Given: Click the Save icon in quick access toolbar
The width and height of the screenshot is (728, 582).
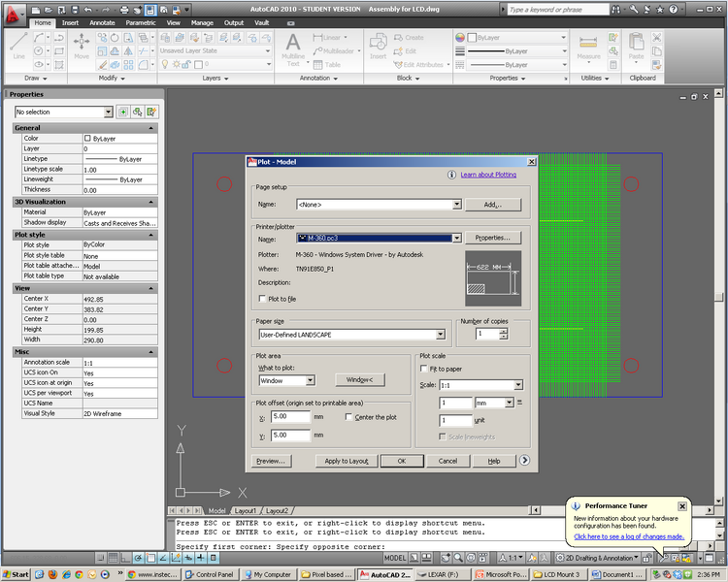Looking at the screenshot, I should pyautogui.click(x=75, y=10).
